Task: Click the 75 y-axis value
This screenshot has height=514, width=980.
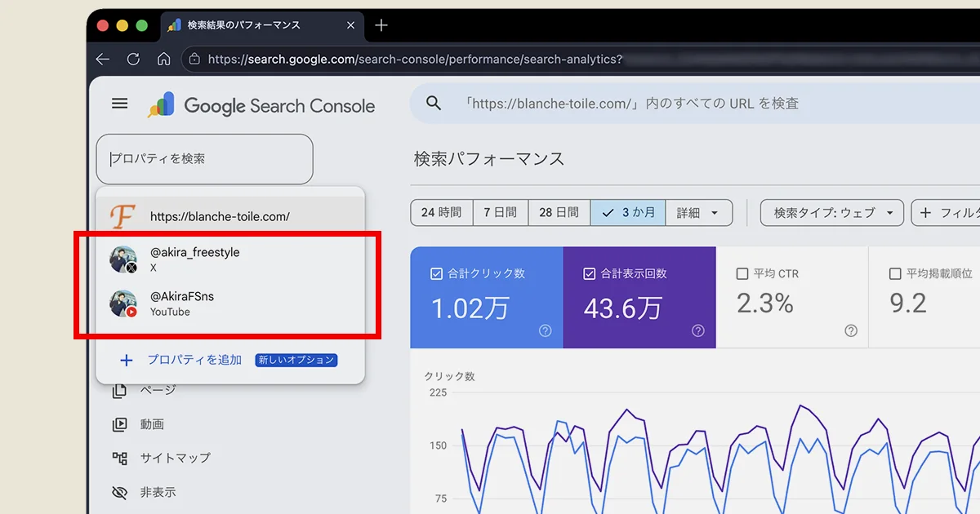Action: 441,498
